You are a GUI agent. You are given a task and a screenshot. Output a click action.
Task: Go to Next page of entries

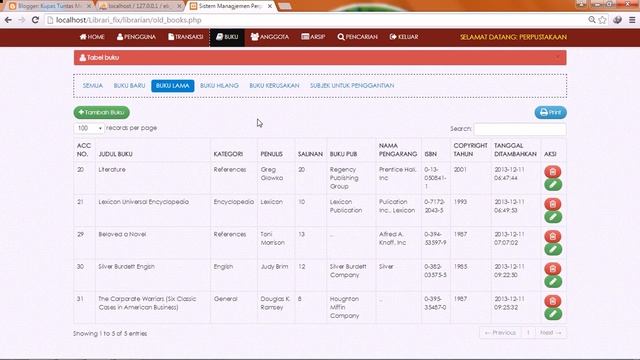coord(551,333)
